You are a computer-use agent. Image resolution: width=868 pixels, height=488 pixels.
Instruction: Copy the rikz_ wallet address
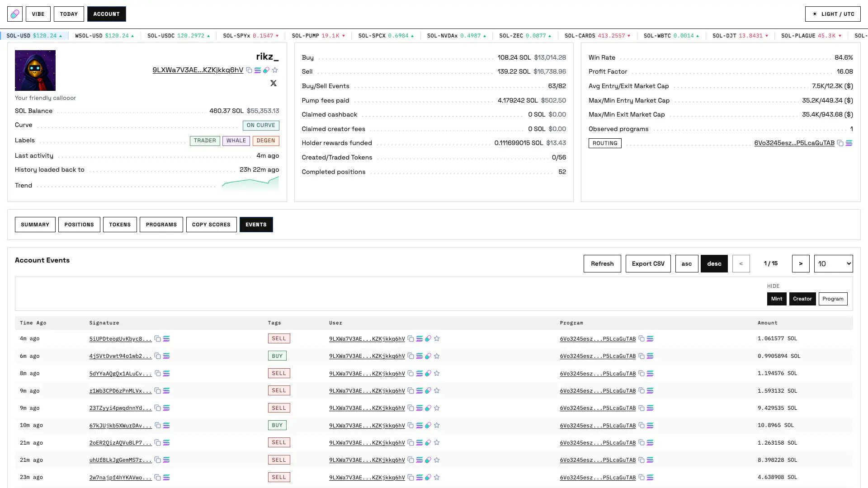coord(249,70)
